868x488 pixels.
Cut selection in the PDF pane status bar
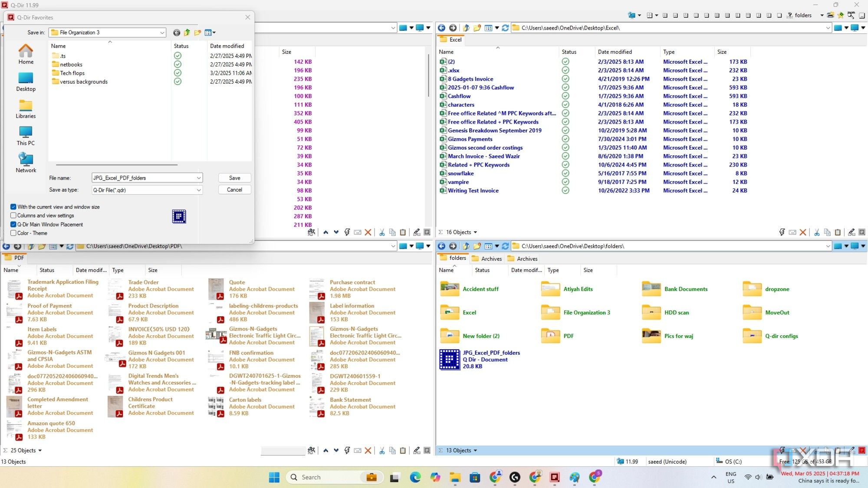pos(382,450)
